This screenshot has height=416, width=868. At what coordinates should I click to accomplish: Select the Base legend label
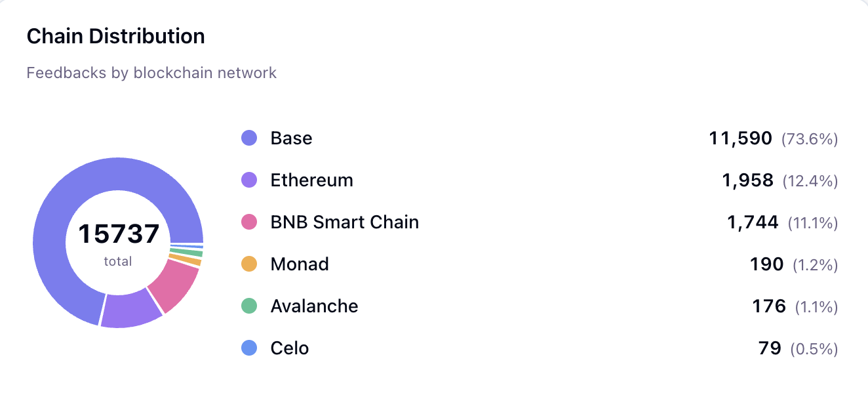coord(291,138)
